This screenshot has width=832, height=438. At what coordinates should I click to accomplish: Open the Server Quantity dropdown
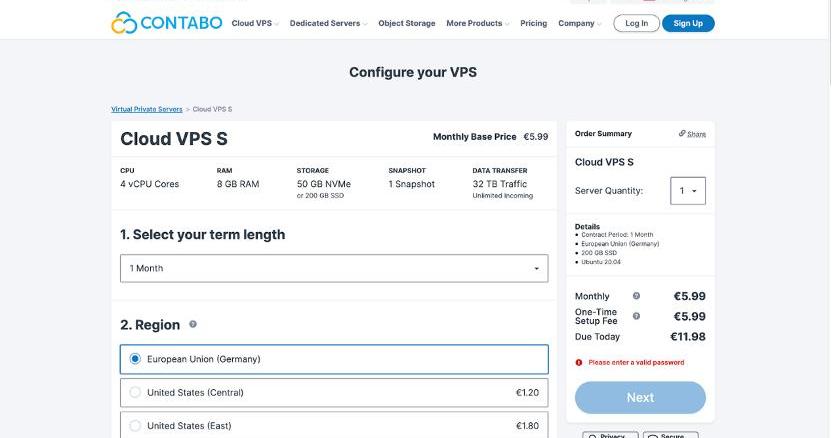[687, 191]
